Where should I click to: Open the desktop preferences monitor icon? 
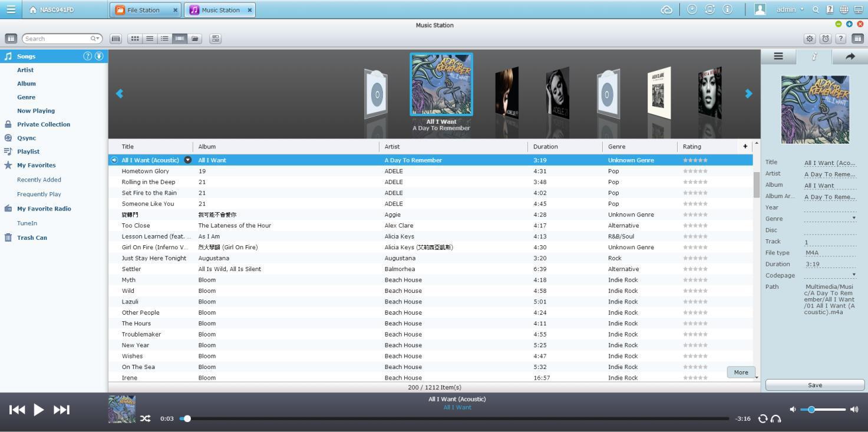(858, 9)
